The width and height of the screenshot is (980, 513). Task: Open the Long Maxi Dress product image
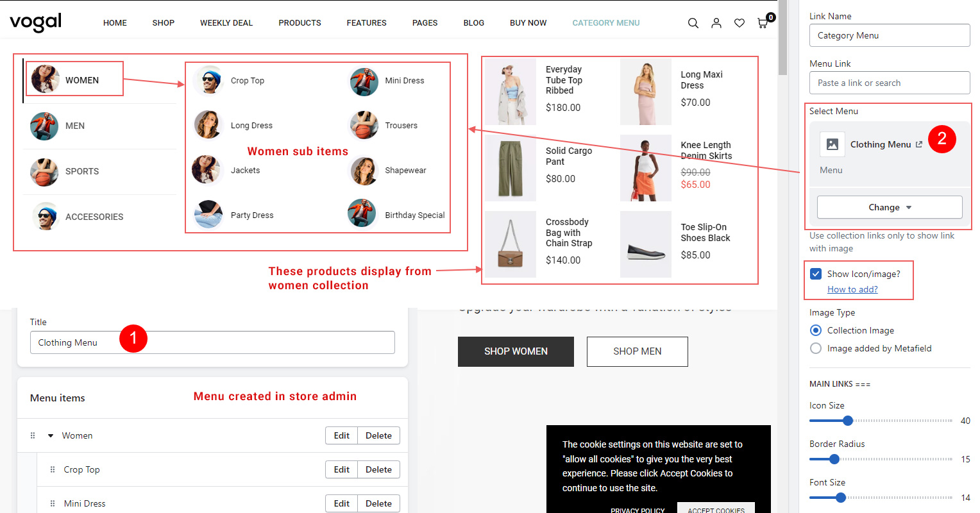point(646,92)
